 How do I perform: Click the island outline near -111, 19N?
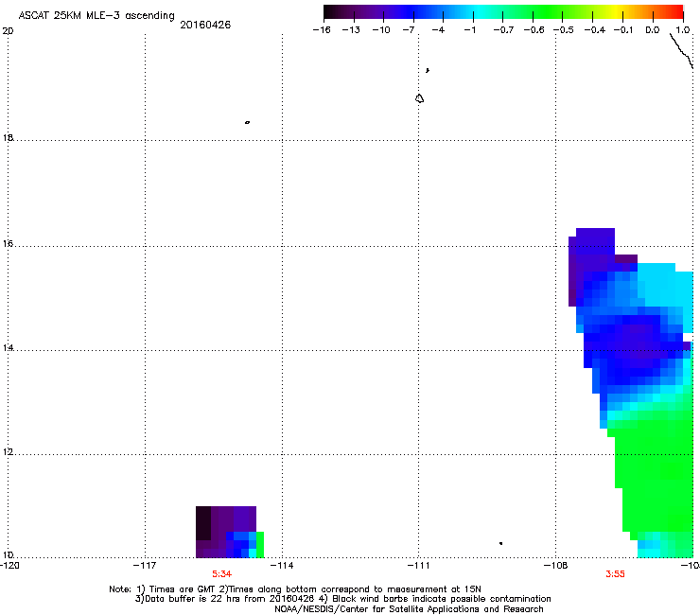pyautogui.click(x=419, y=98)
